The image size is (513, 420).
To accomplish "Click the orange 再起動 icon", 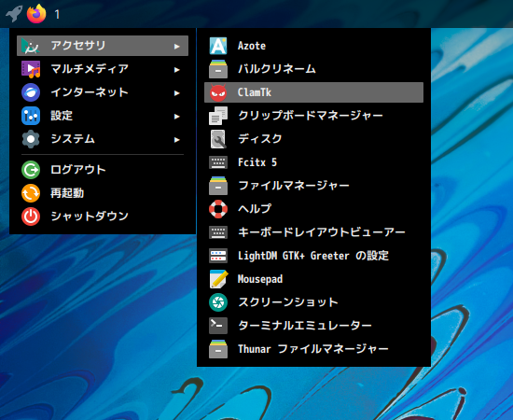I will pos(31,193).
